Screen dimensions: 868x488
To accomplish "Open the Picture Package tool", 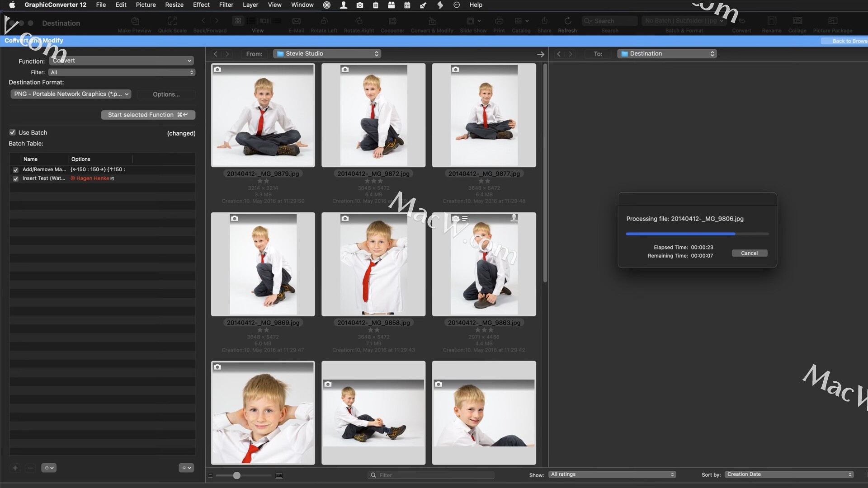I will click(833, 21).
